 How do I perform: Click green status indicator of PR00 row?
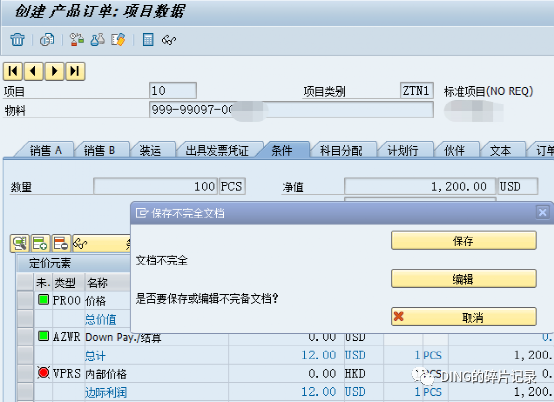click(43, 300)
